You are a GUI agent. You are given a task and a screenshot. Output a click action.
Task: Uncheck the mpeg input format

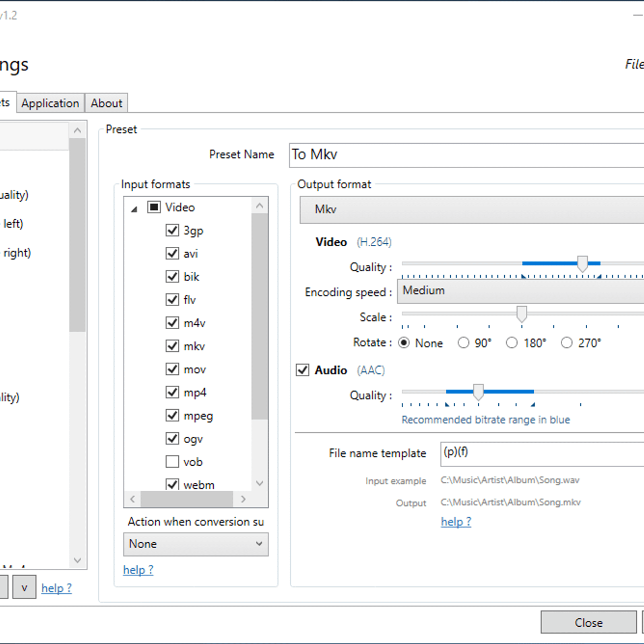coord(172,415)
